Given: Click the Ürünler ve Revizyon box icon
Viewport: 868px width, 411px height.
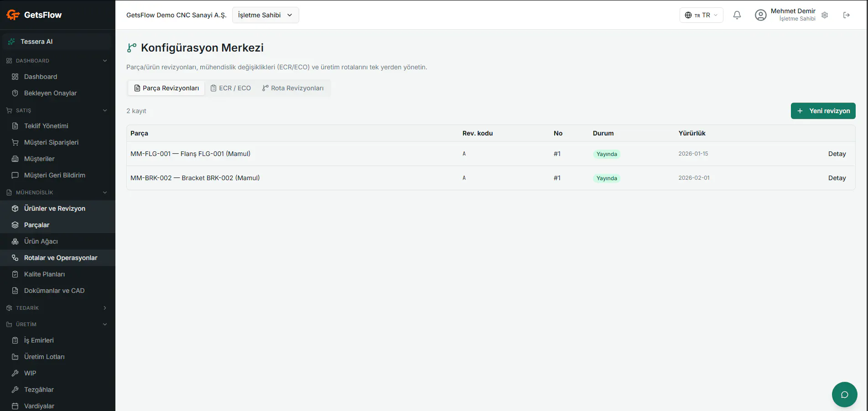Looking at the screenshot, I should (x=15, y=208).
